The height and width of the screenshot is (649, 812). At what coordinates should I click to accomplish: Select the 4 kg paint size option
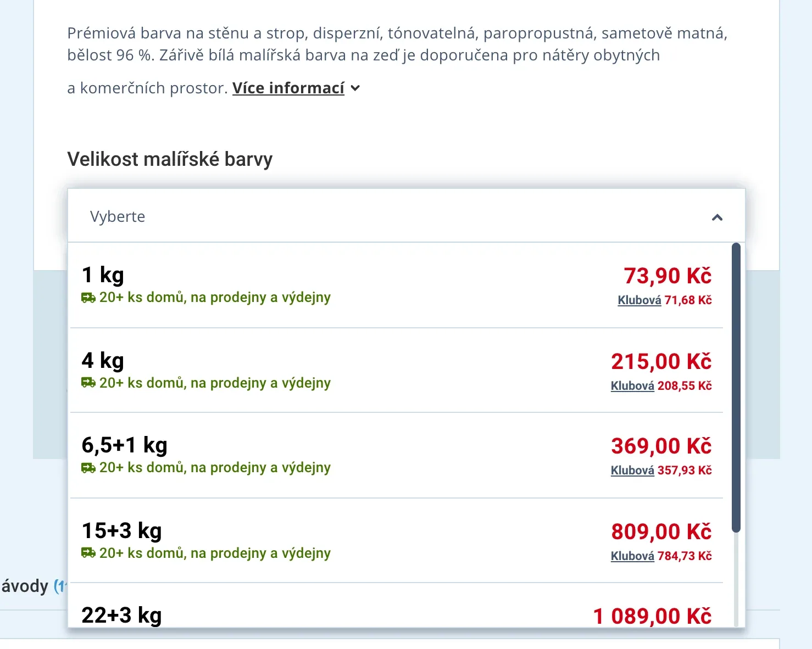[397, 371]
